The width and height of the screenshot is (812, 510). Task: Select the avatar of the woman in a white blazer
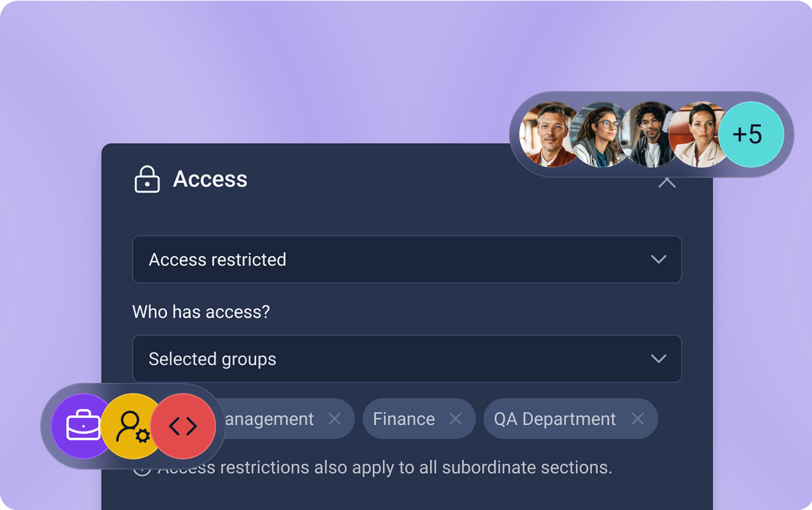click(x=697, y=135)
